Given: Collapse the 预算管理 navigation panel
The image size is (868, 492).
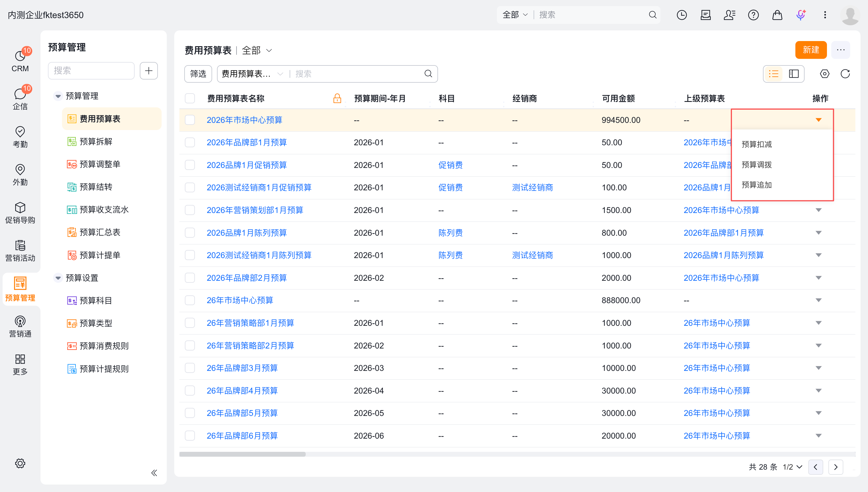Looking at the screenshot, I should pyautogui.click(x=154, y=472).
